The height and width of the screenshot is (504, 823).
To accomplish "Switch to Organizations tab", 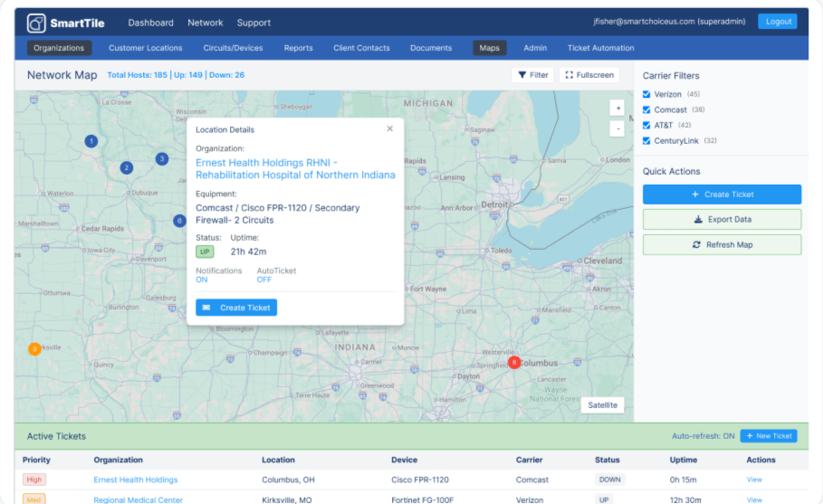I will tap(59, 48).
